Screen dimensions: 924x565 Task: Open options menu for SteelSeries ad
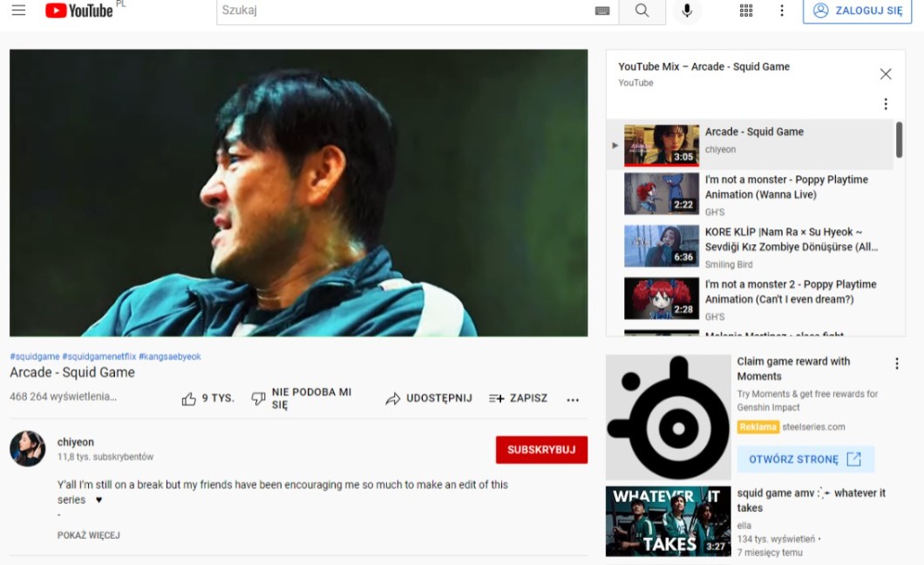pos(896,364)
